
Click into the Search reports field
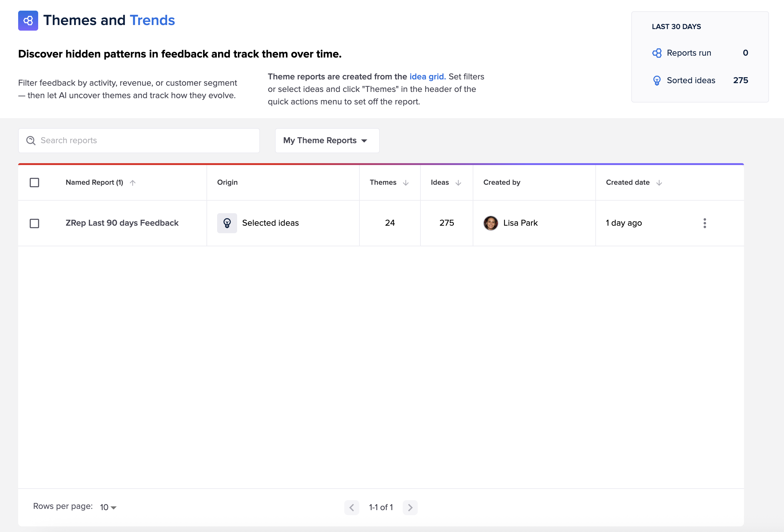(145, 141)
